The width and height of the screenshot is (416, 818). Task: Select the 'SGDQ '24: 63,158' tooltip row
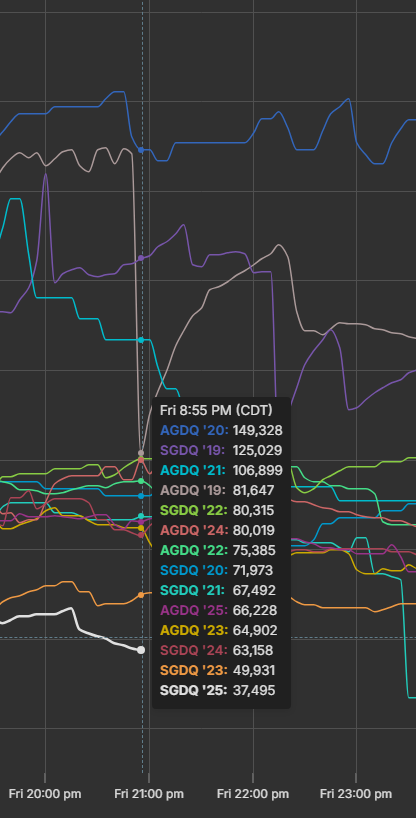[x=217, y=650]
